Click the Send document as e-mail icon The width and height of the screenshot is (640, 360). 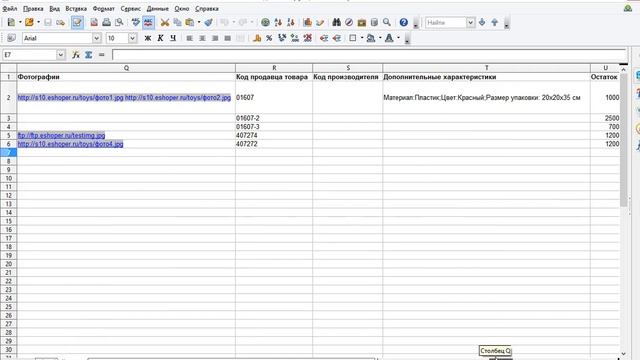(60, 22)
